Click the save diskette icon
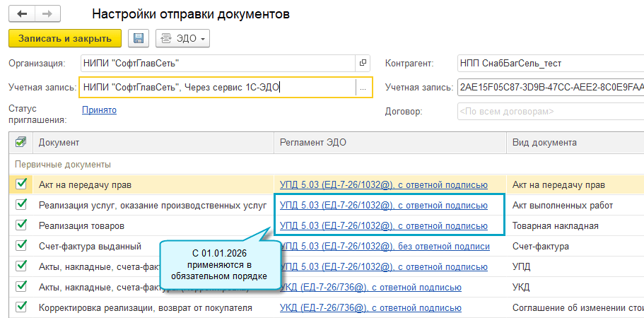Viewport: 644px width, 318px height. click(x=138, y=38)
